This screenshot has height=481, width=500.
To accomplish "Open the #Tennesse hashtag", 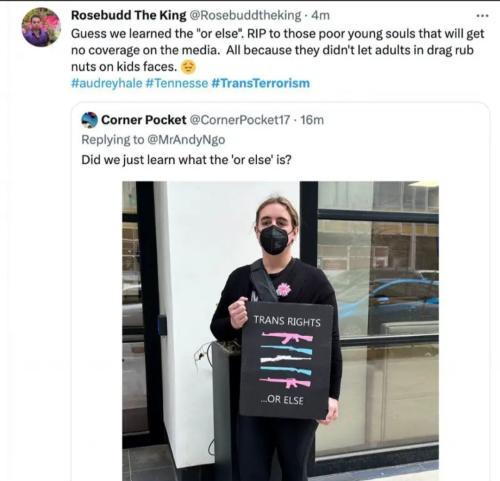I will click(177, 83).
